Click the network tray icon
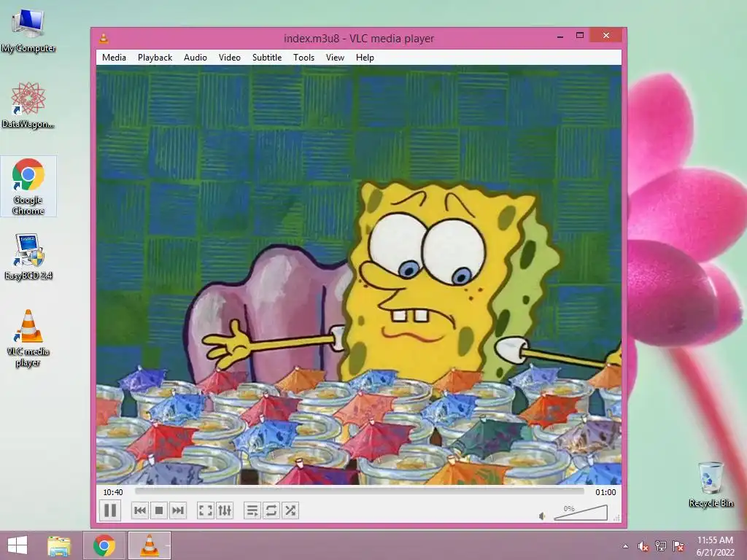The image size is (747, 560). [661, 546]
